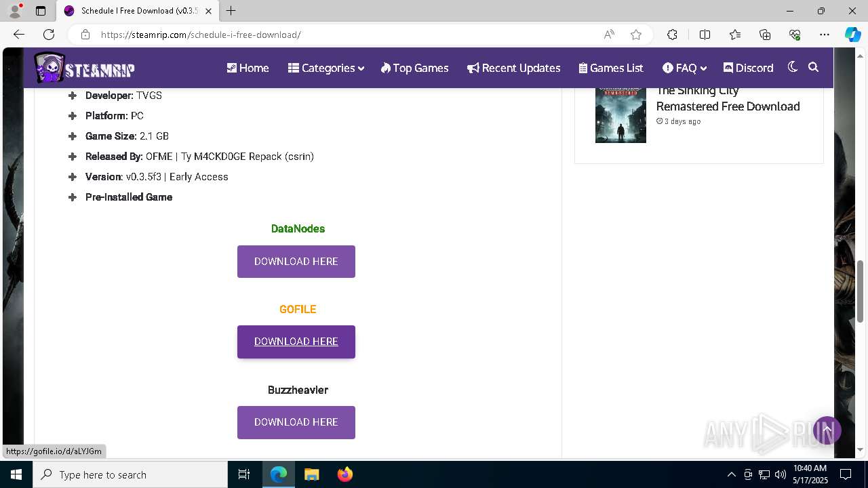Select the Game Size 2.1 GB line
868x488 pixels.
tap(127, 136)
